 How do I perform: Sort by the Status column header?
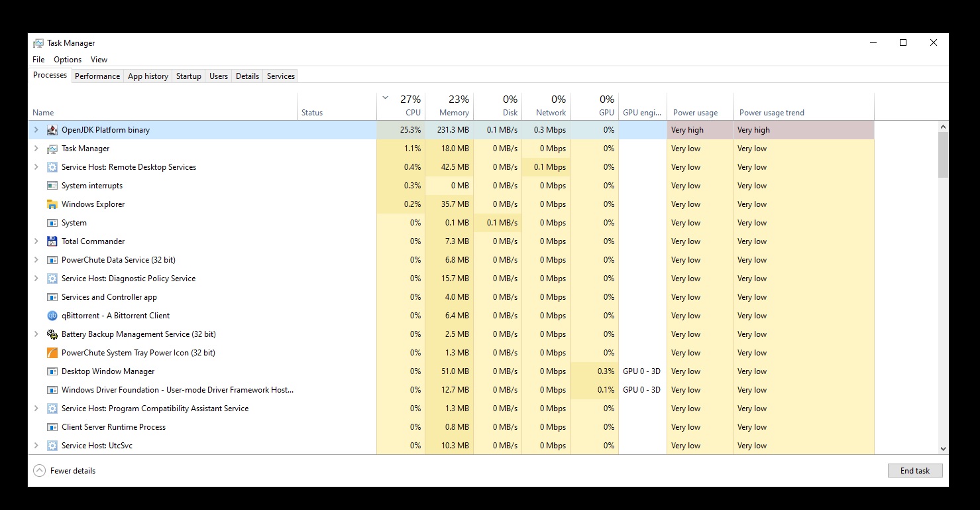pos(337,106)
